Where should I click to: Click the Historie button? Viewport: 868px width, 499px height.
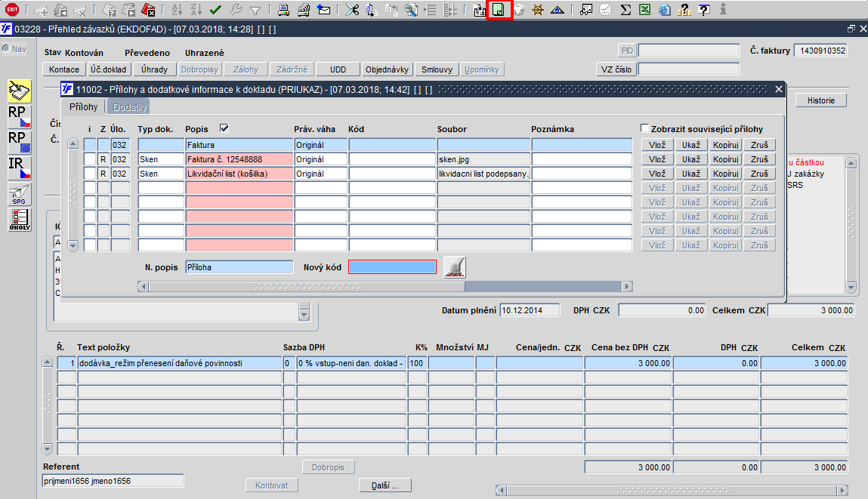pyautogui.click(x=821, y=100)
